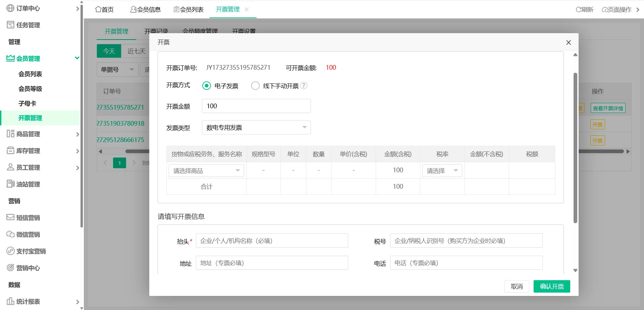Open the 发票类型 dropdown
The width and height of the screenshot is (644, 310).
click(x=256, y=127)
